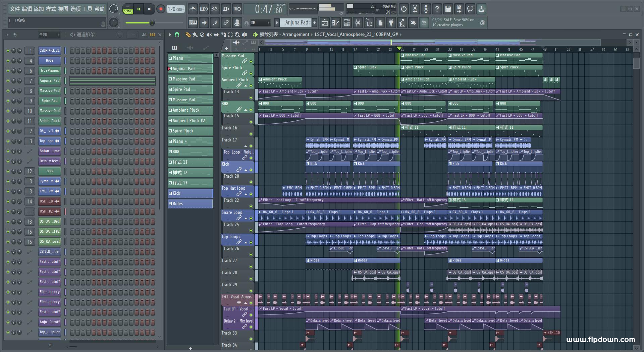This screenshot has width=644, height=352.
Task: Open the mixer view
Action: [x=358, y=23]
